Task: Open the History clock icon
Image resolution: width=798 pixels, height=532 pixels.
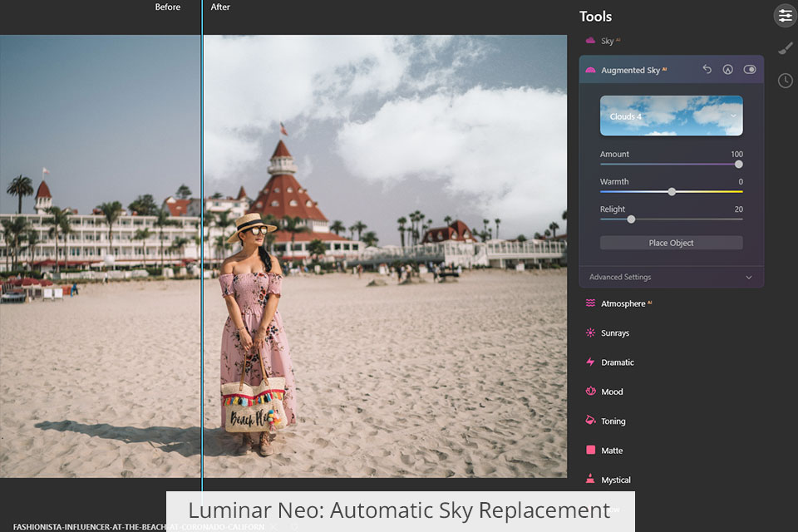Action: click(786, 81)
